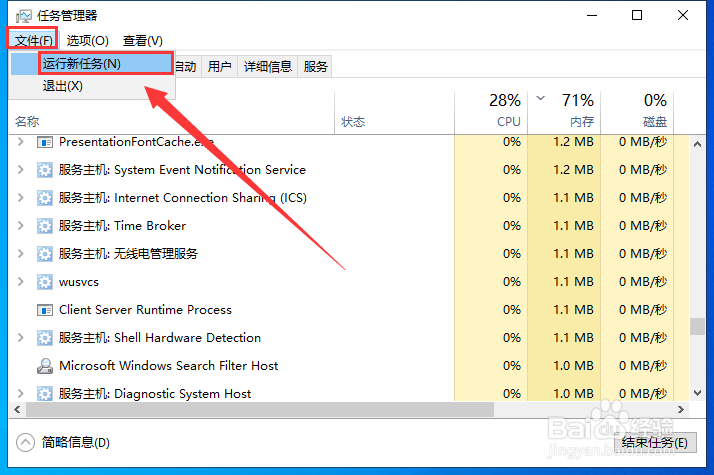Expand the 无线电管理服务 service host row
The width and height of the screenshot is (714, 475).
coord(20,254)
